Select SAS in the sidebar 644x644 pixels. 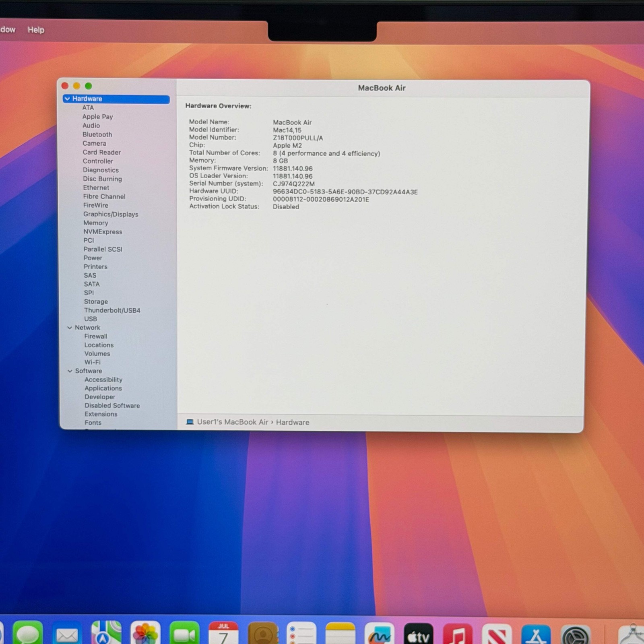pyautogui.click(x=90, y=275)
